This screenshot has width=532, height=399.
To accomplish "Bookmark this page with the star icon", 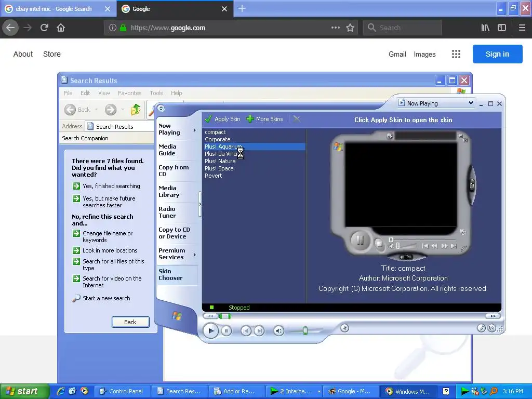I will click(350, 28).
